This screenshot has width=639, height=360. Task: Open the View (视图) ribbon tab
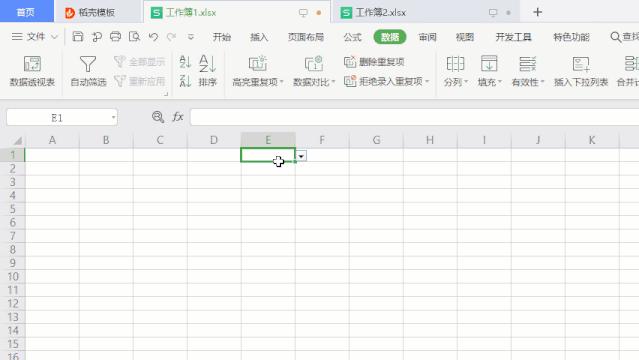click(465, 37)
